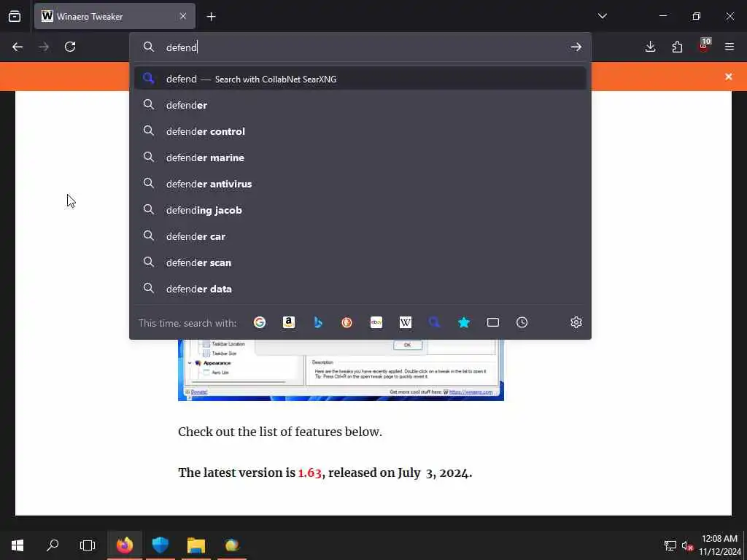Close the Winaero Tweaker tab
This screenshot has height=560, width=747.
(x=183, y=16)
